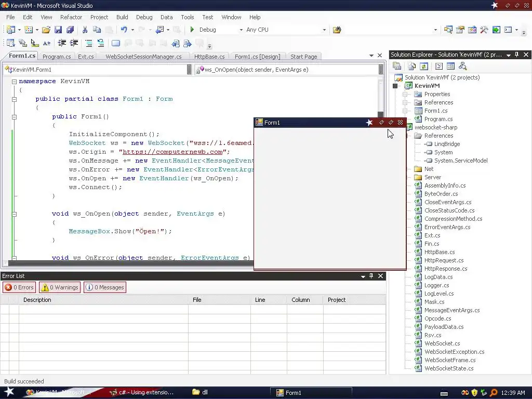Toggle the 0 Warnings filter button

pyautogui.click(x=60, y=287)
